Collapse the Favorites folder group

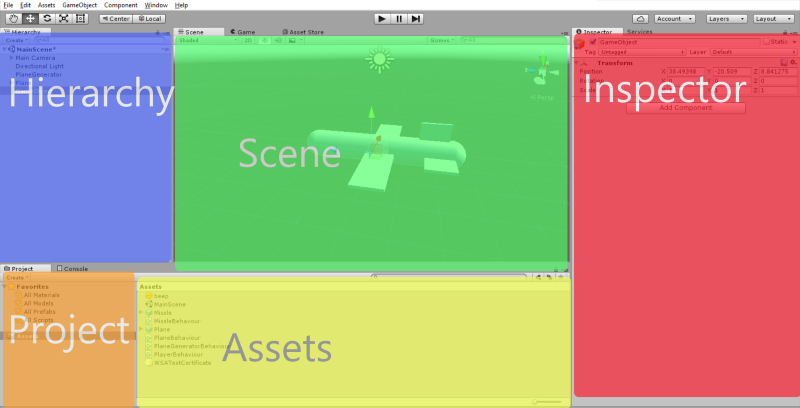(x=5, y=287)
